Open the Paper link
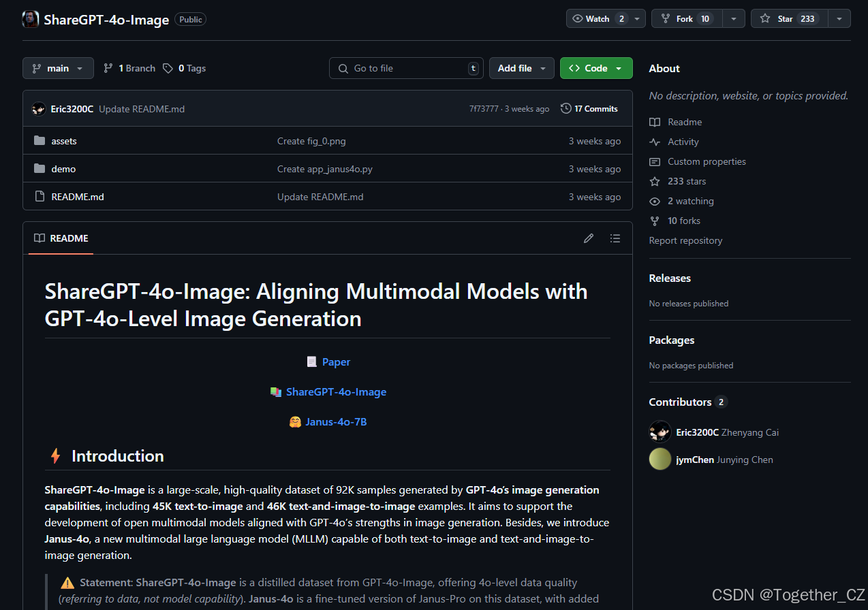Screen dimensions: 868x610 point(336,362)
